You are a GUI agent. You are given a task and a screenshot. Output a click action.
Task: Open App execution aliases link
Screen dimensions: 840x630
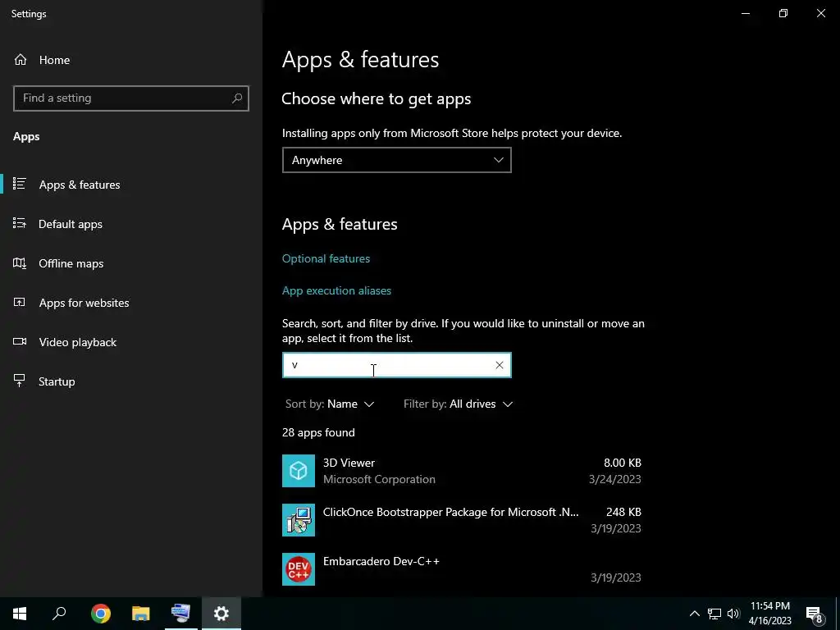point(336,290)
